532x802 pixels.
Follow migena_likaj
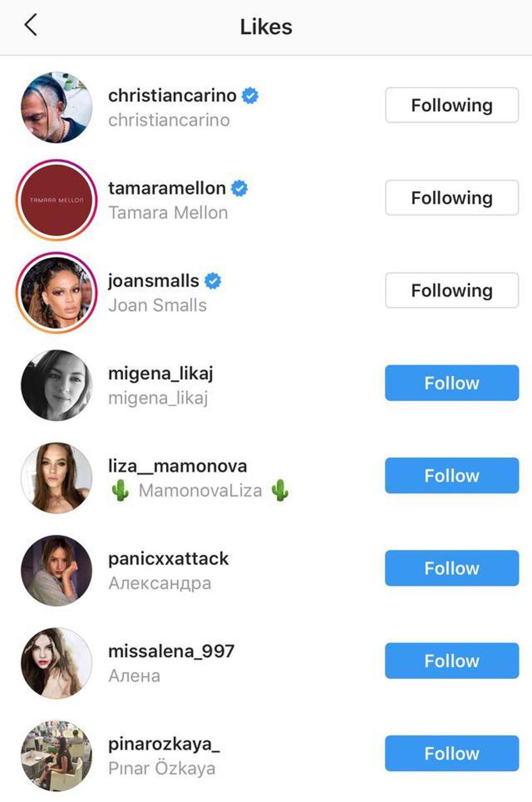coord(452,383)
